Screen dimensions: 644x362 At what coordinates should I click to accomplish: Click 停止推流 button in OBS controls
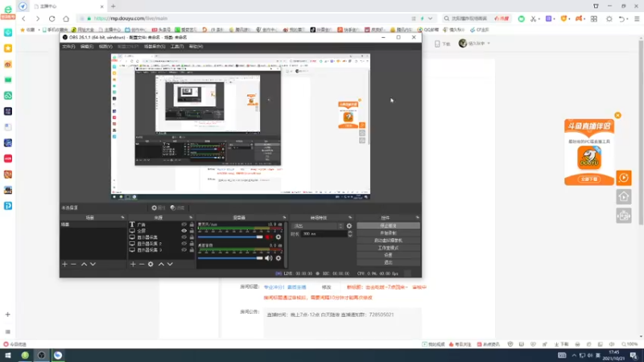point(388,226)
